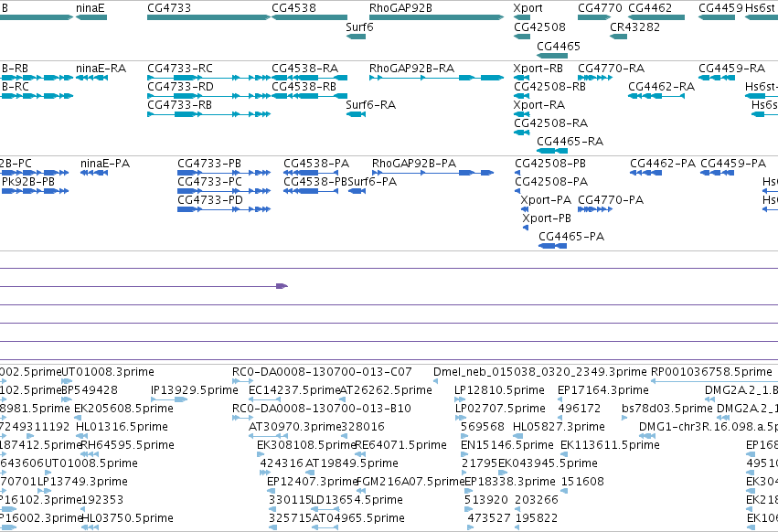
Task: Open the Xport gene label
Action: tap(528, 8)
